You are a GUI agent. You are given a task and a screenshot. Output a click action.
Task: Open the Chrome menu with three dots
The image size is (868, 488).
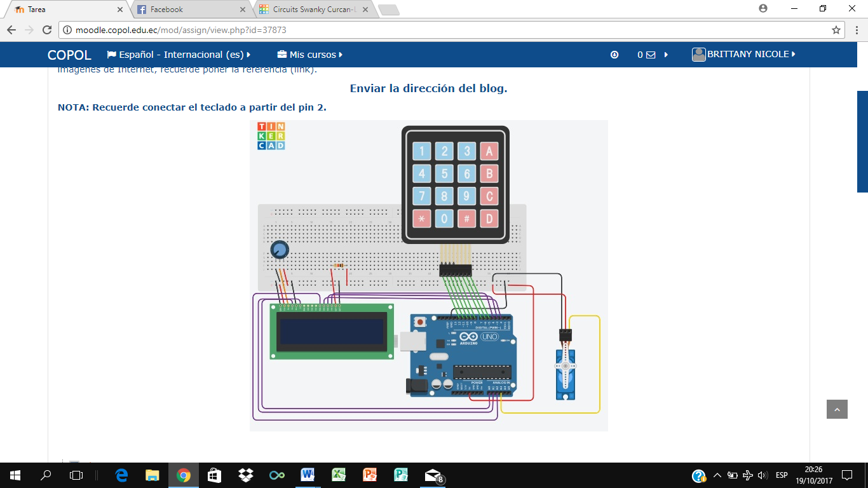point(856,29)
